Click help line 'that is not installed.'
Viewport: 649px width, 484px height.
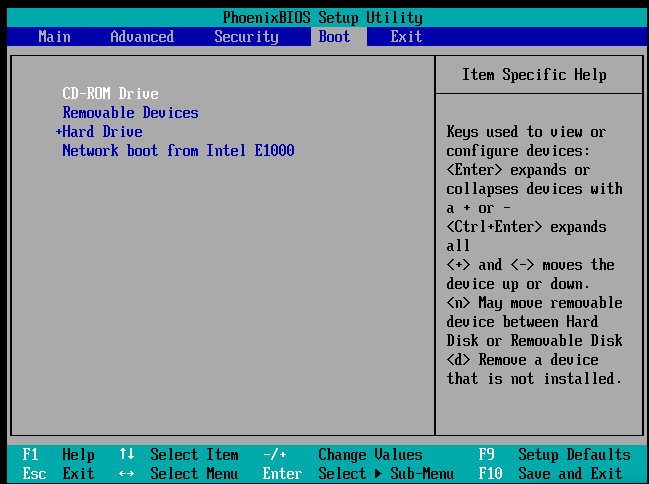(x=534, y=378)
